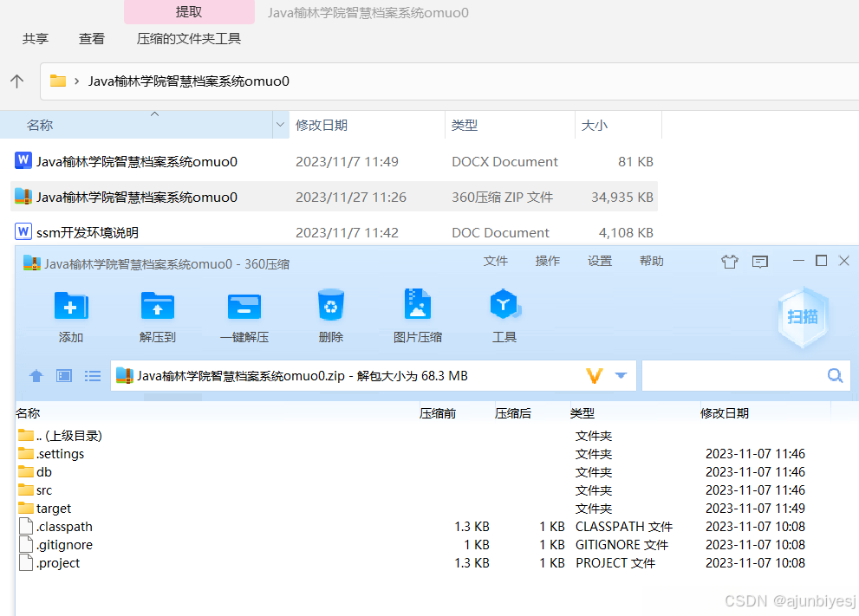859x616 pixels.
Task: Click the orange V icon in archive path bar
Action: click(x=595, y=376)
